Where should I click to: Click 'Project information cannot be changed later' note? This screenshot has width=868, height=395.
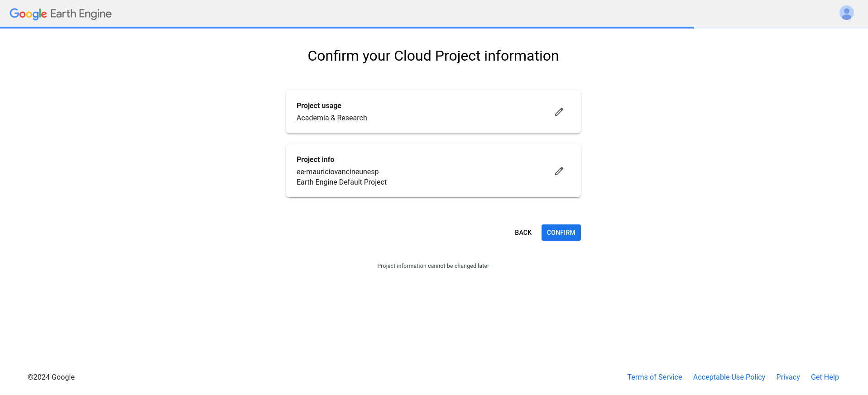point(433,266)
